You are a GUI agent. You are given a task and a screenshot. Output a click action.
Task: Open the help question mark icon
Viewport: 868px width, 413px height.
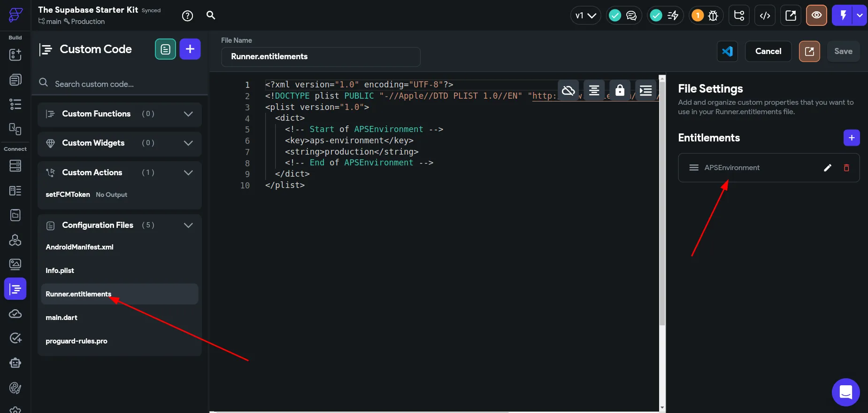click(187, 16)
